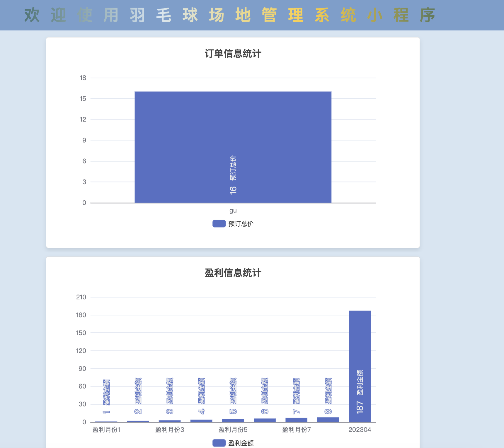Click the 187 value label on the bar
This screenshot has width=504, height=448.
(360, 408)
